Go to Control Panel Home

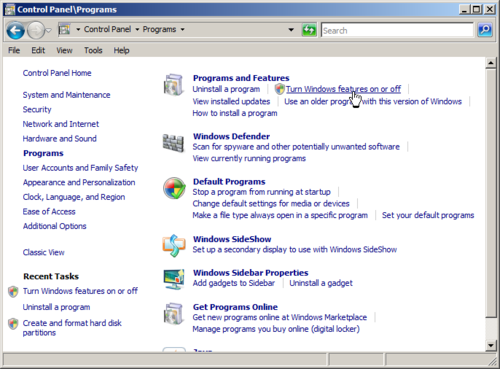[57, 73]
